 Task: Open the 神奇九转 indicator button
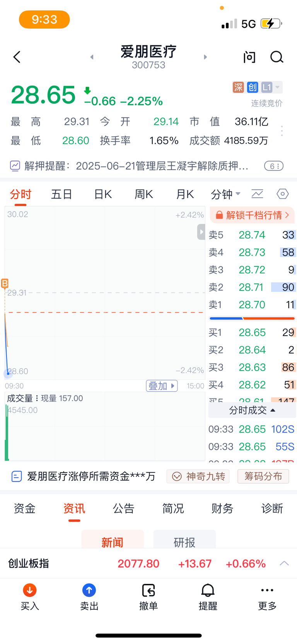click(198, 476)
